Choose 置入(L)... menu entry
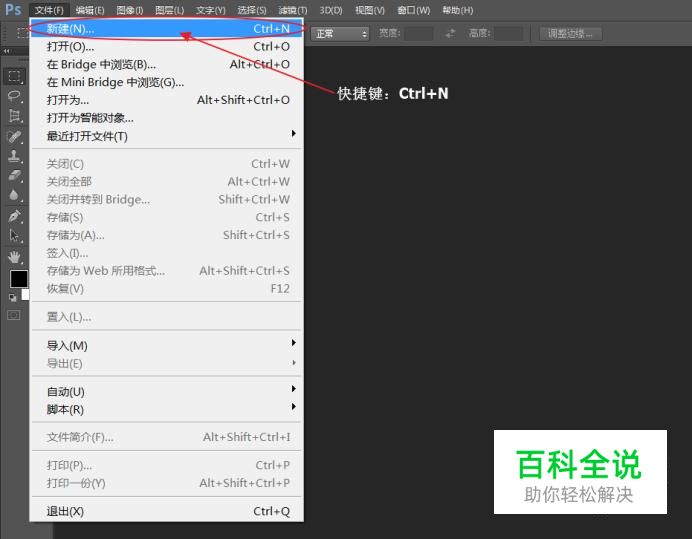 167,317
